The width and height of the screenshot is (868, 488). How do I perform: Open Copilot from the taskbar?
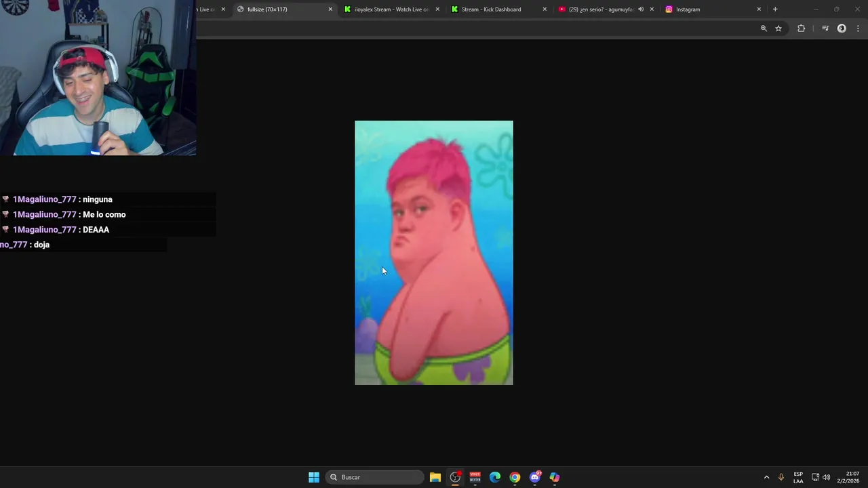pos(555,477)
